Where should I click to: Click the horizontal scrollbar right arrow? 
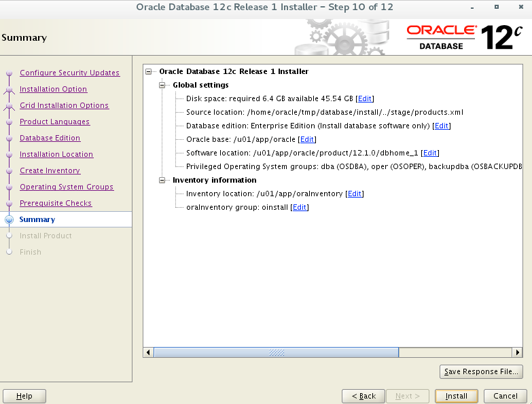coord(517,352)
